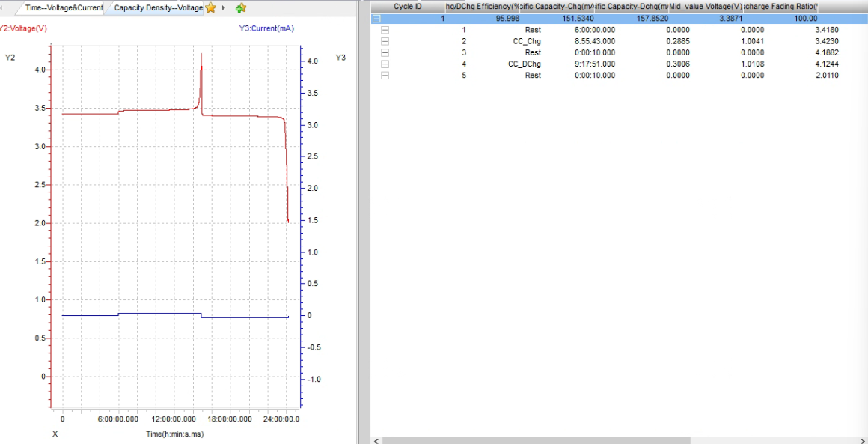Screen dimensions: 868x444
Task: Click the voltage peak on the red curve
Action: point(201,55)
